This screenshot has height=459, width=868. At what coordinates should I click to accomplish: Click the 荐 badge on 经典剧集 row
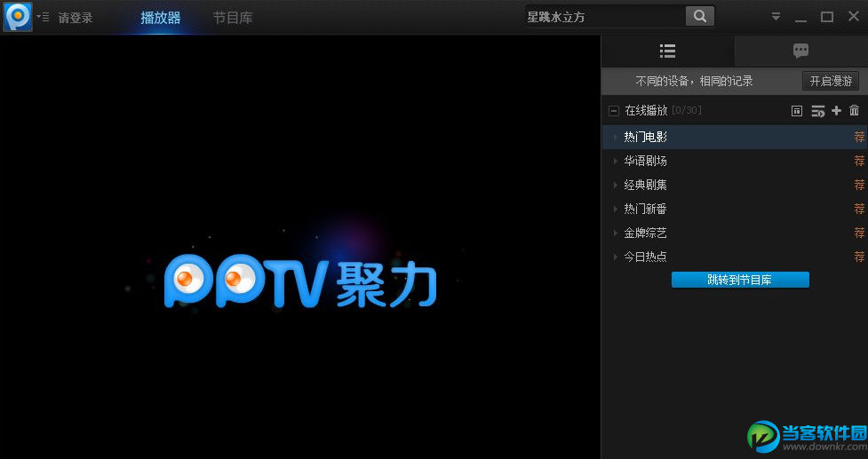click(x=859, y=185)
